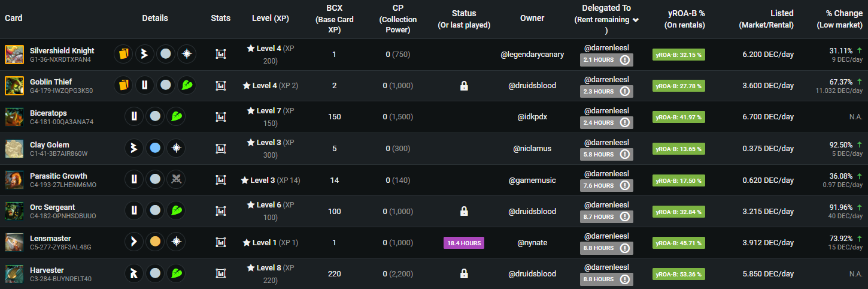Click lock icon in Orc Sergeant row
The width and height of the screenshot is (868, 289).
click(464, 212)
